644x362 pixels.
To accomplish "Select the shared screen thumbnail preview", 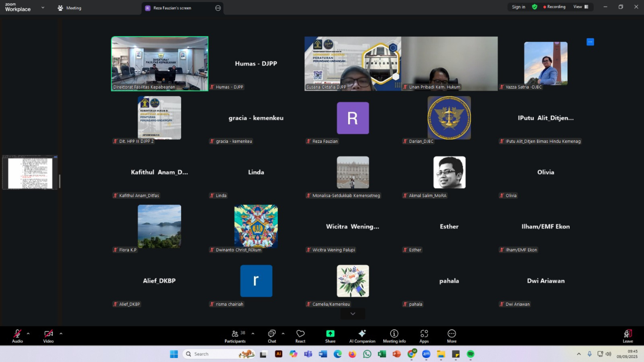I will pyautogui.click(x=30, y=173).
